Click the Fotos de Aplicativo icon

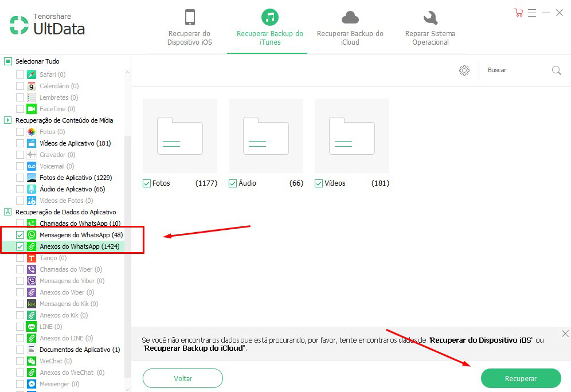[32, 178]
